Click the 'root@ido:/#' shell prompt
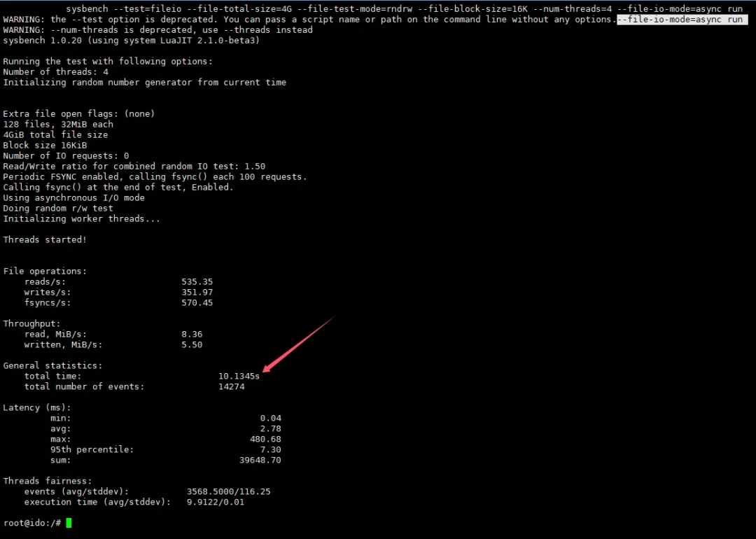This screenshot has width=756, height=539. (x=31, y=523)
